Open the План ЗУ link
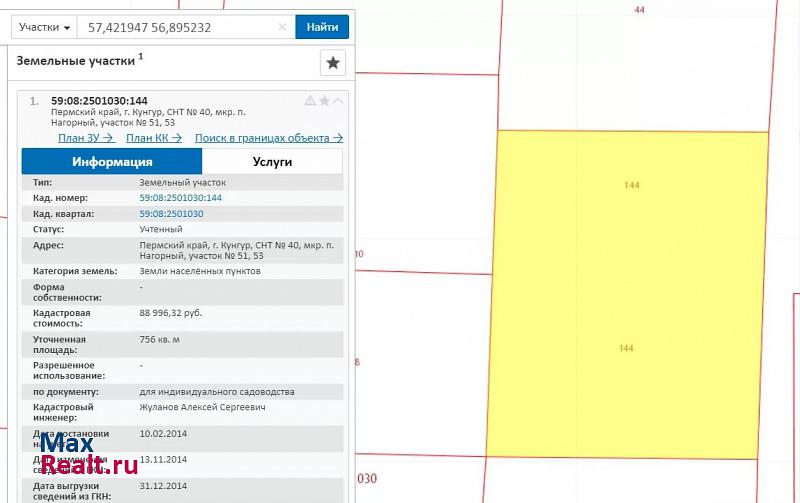Image resolution: width=800 pixels, height=503 pixels. coord(85,138)
